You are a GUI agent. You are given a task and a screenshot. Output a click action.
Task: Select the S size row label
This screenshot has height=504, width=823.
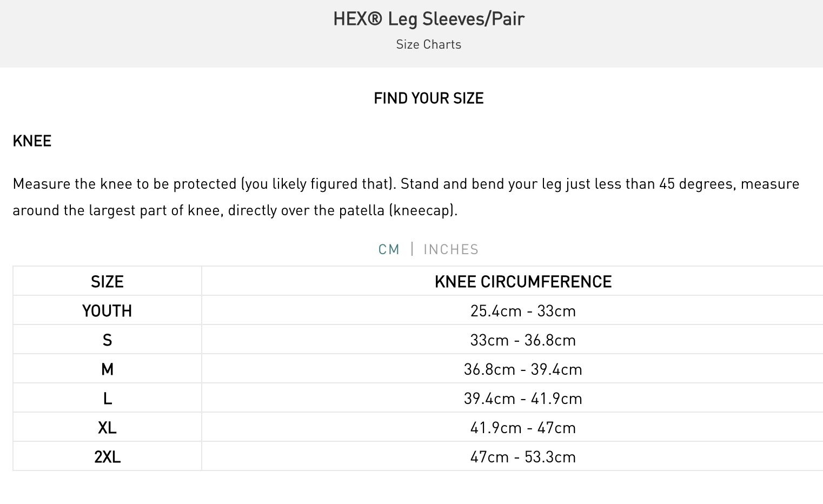pyautogui.click(x=107, y=340)
